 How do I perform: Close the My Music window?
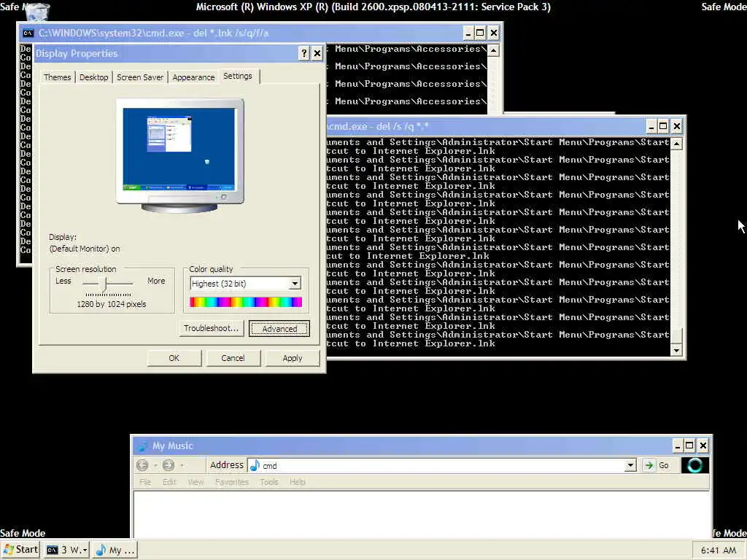(x=703, y=446)
